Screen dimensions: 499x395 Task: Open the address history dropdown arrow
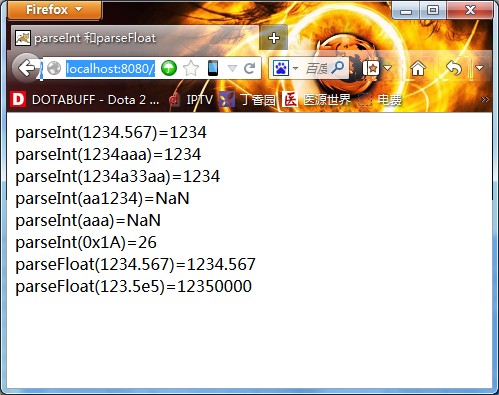click(232, 69)
